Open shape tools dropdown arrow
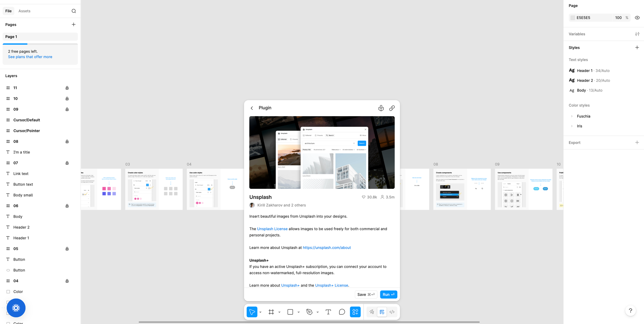The width and height of the screenshot is (644, 324). (298, 312)
